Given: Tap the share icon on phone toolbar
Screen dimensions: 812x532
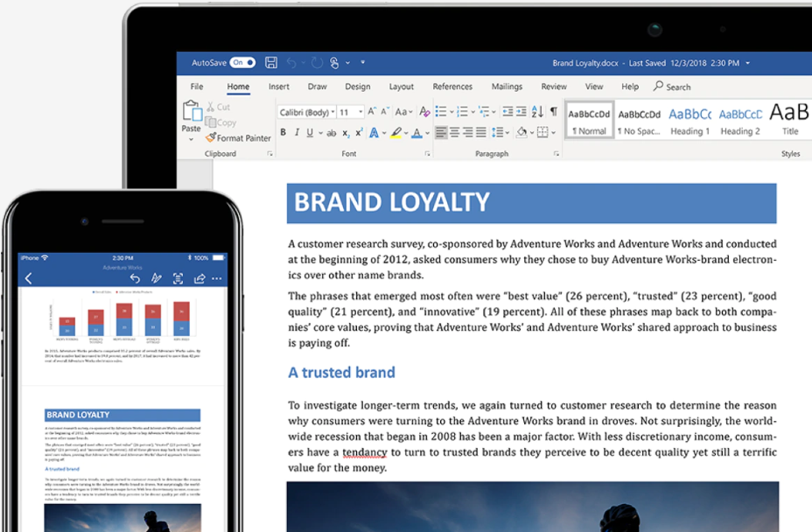Looking at the screenshot, I should (199, 278).
